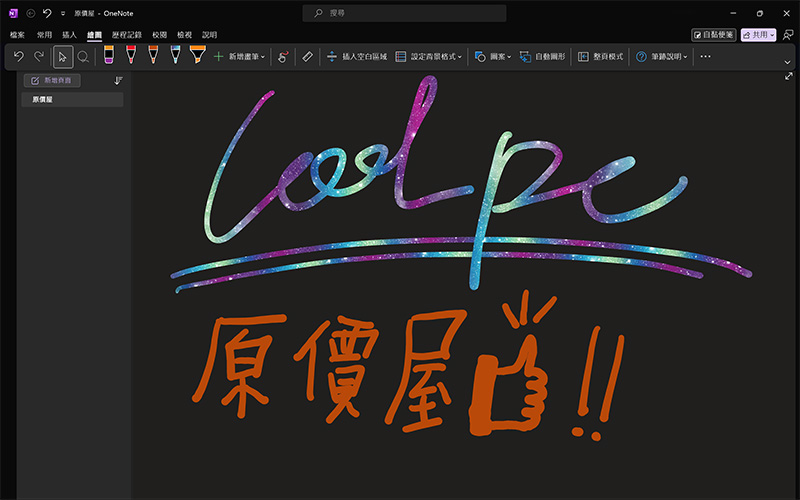Open the Quick Access Toolbar customize arrow
The image size is (800, 500).
[x=63, y=14]
